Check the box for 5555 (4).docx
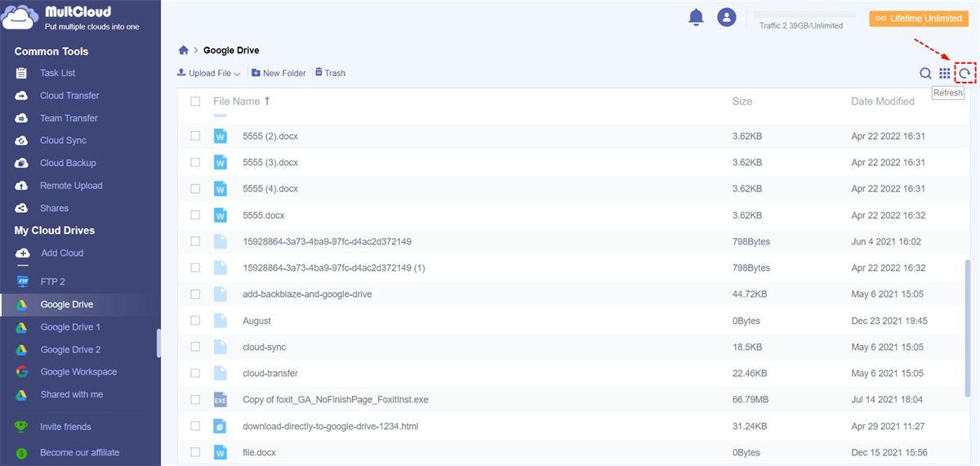The image size is (980, 466). [x=195, y=188]
